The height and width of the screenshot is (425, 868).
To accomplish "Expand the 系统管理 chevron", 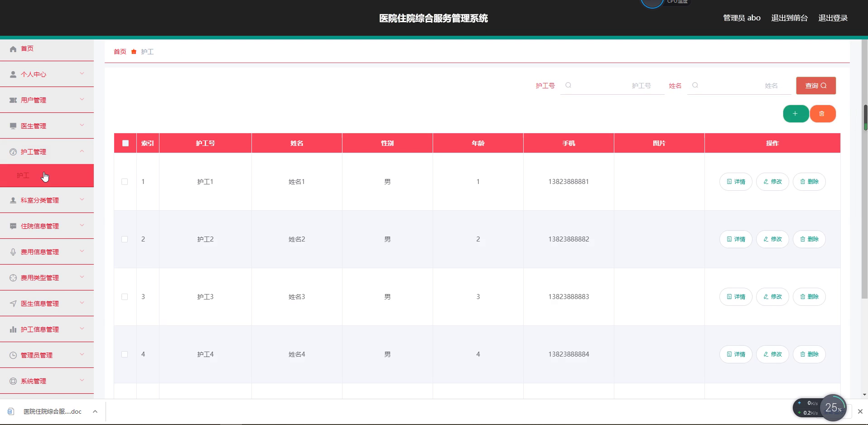I will coord(82,380).
